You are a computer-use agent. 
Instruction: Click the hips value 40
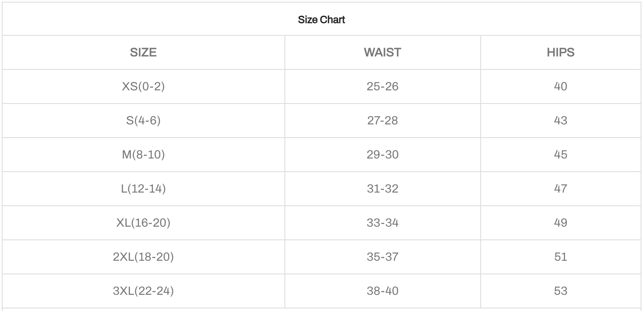(560, 86)
